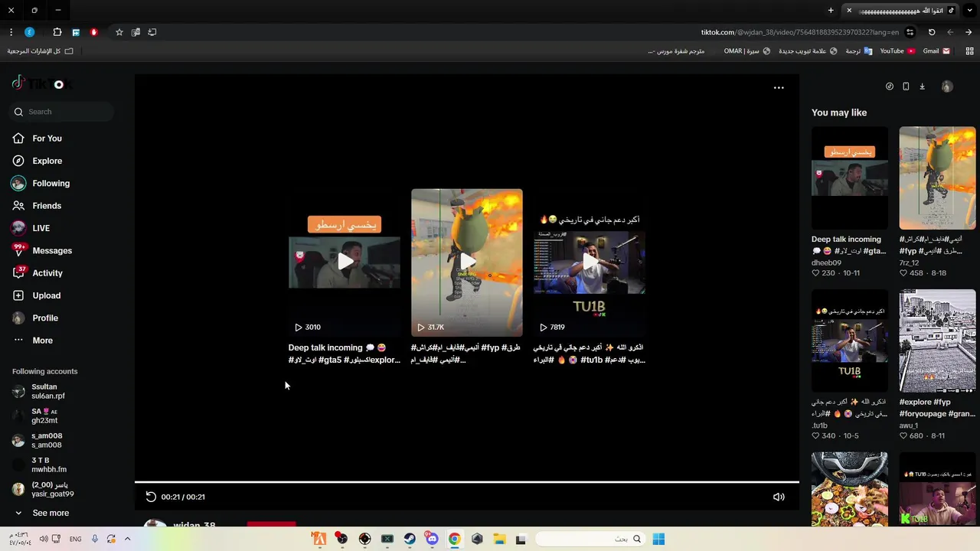Open a new browser tab

tap(831, 11)
